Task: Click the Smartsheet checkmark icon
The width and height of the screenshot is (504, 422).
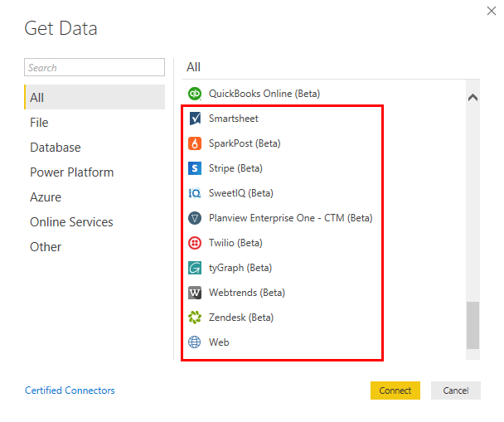Action: pos(195,119)
